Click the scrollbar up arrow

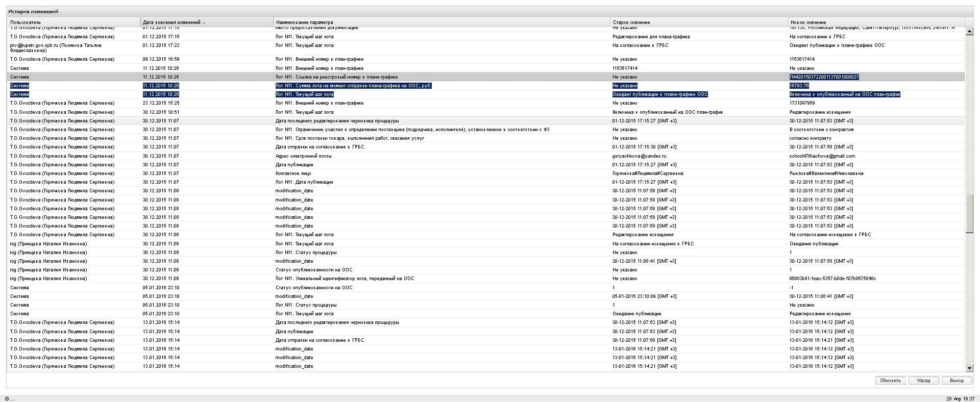click(969, 32)
